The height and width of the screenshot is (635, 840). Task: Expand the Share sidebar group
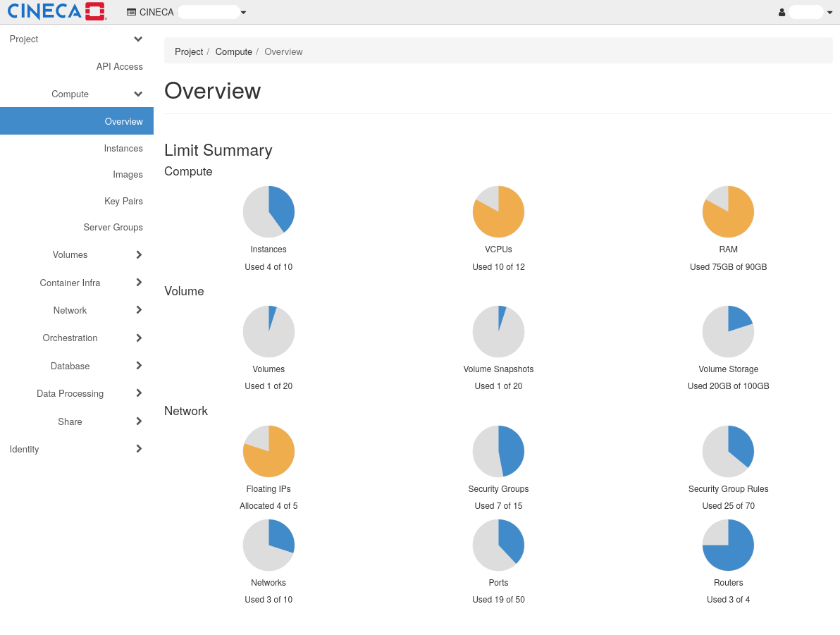77,421
